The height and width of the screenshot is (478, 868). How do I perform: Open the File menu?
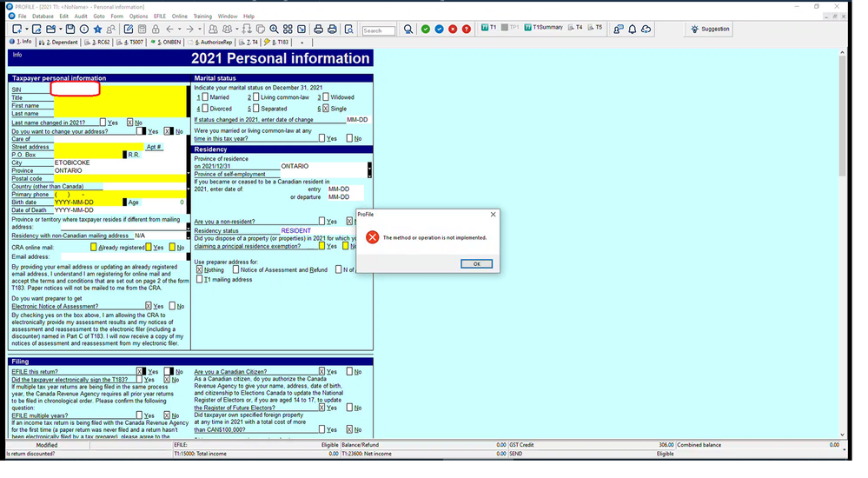tap(22, 16)
